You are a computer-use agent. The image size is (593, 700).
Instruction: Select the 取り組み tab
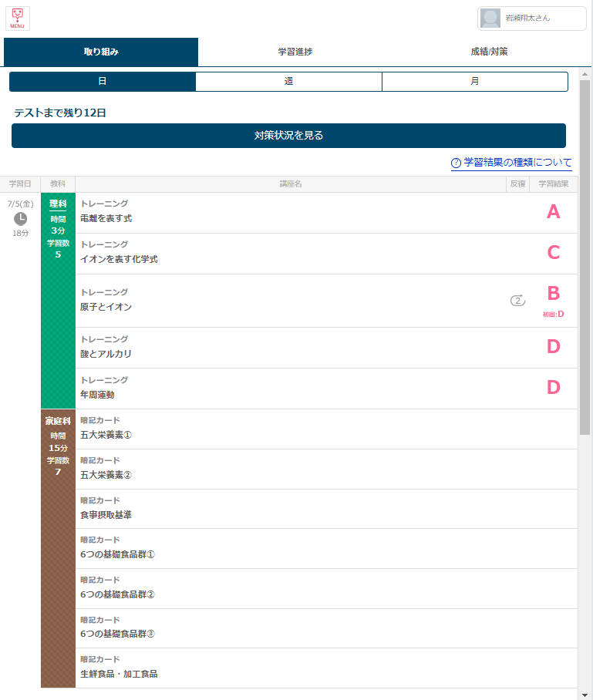click(101, 52)
